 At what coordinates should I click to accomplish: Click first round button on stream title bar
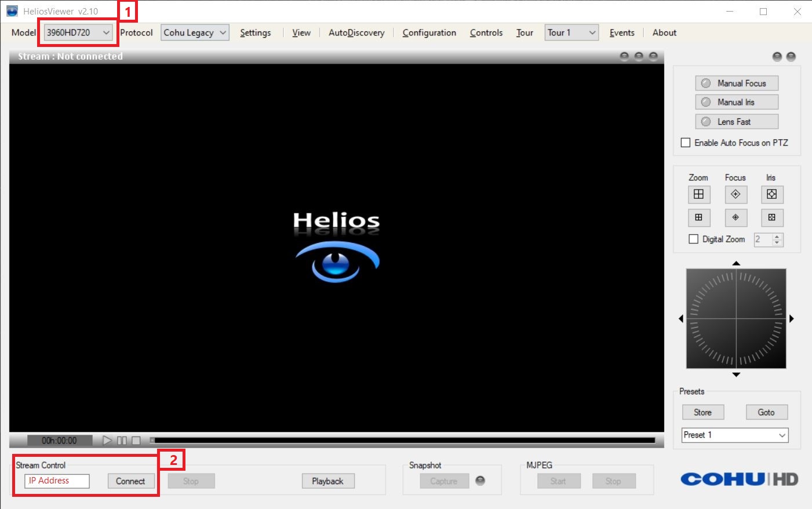[x=624, y=56]
